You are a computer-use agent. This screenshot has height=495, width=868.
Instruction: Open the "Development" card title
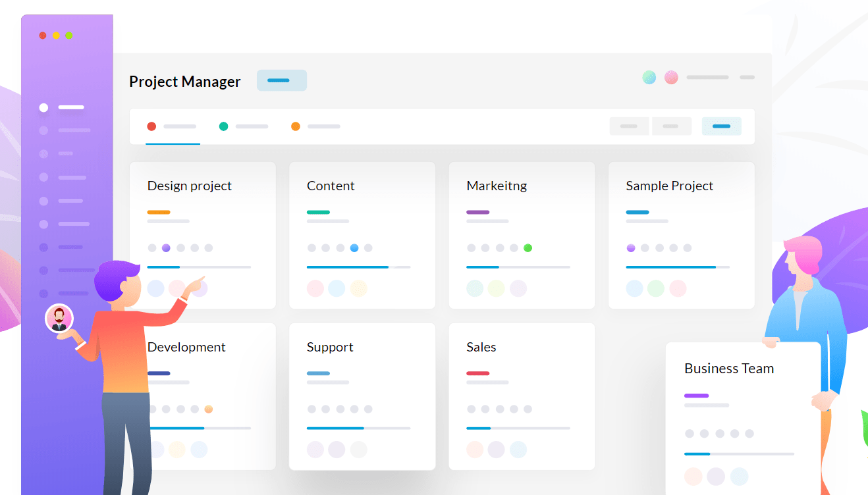tap(186, 347)
